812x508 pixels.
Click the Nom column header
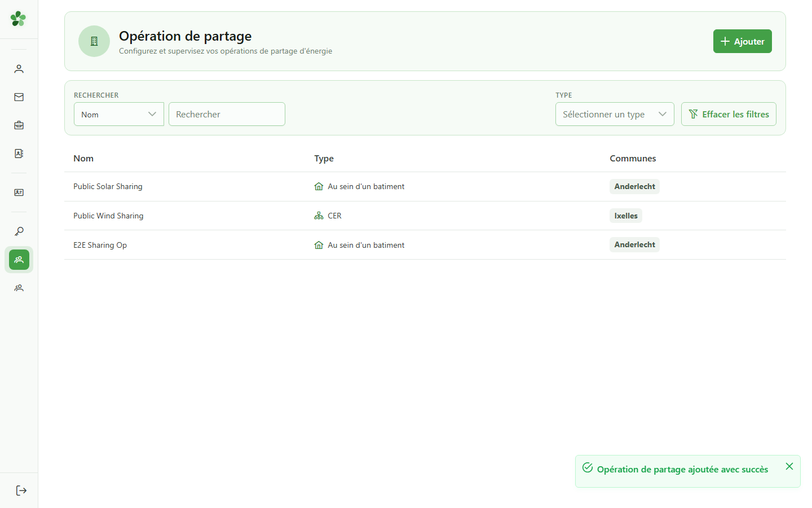83,159
